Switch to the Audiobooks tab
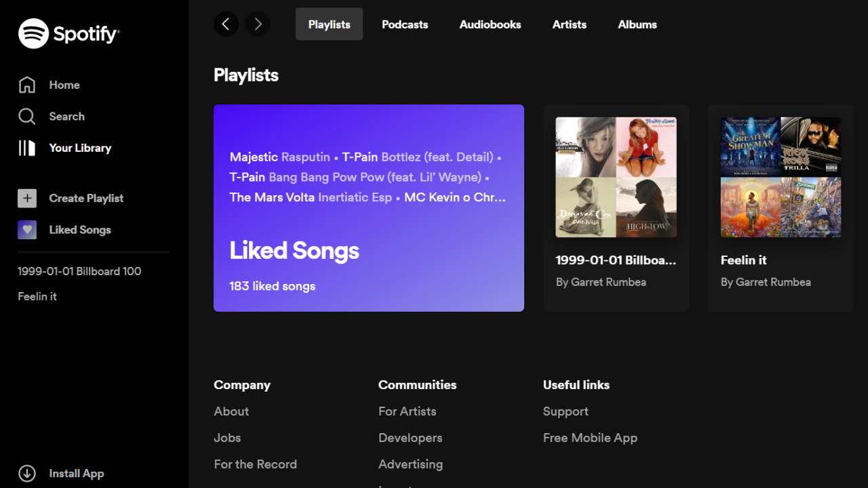 pos(490,24)
